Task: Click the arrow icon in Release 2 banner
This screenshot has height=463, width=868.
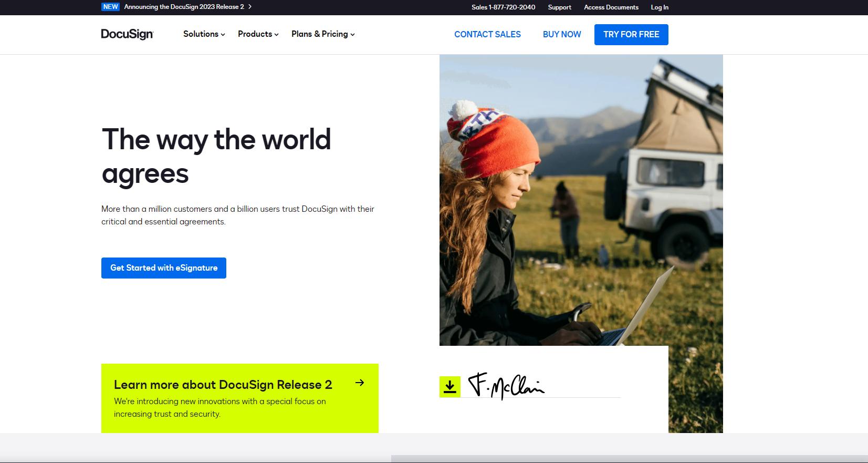Action: pos(360,383)
